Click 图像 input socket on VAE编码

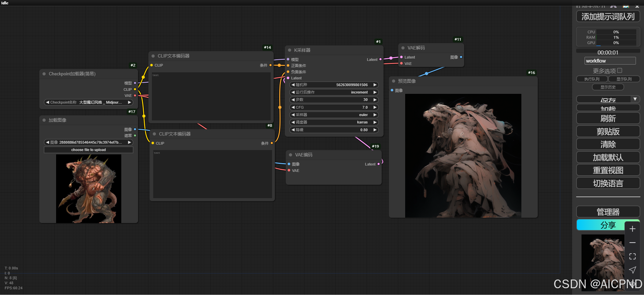point(289,164)
